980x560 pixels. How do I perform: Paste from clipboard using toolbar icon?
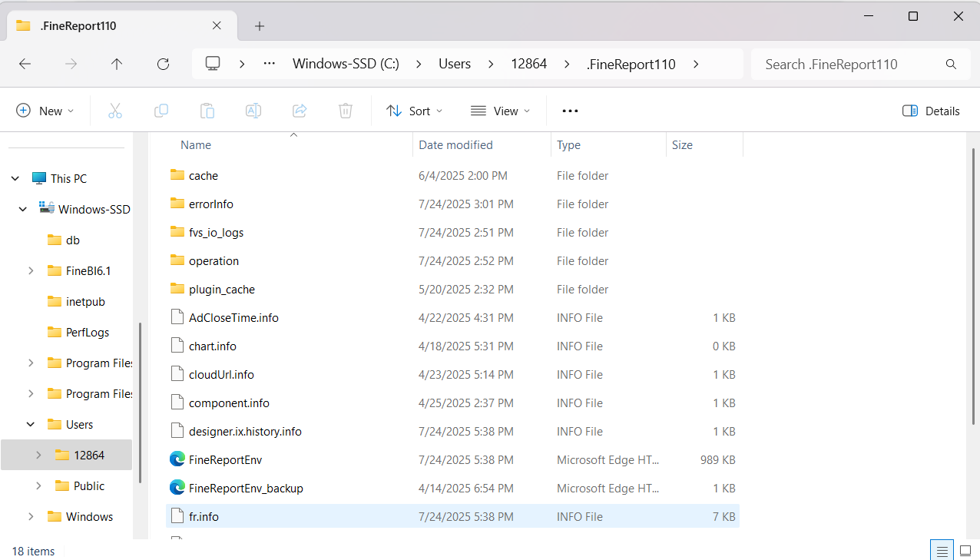point(207,111)
